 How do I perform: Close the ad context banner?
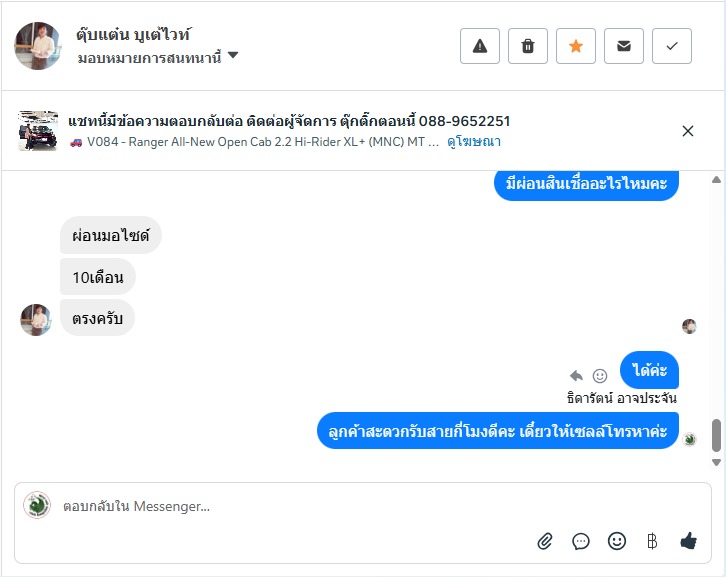click(688, 131)
